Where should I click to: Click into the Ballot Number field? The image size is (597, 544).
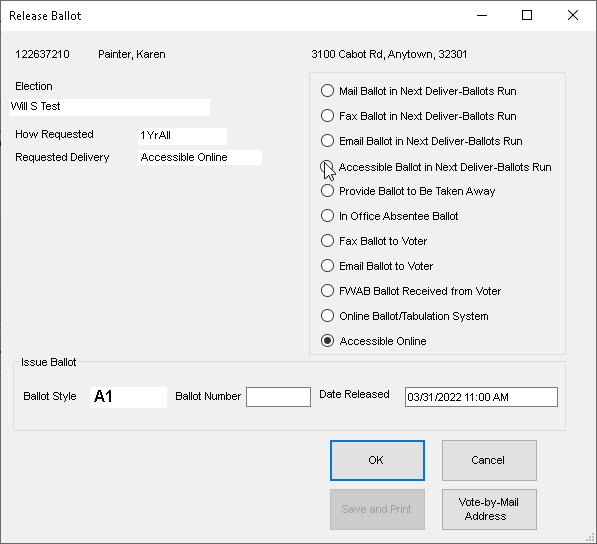[x=278, y=397]
